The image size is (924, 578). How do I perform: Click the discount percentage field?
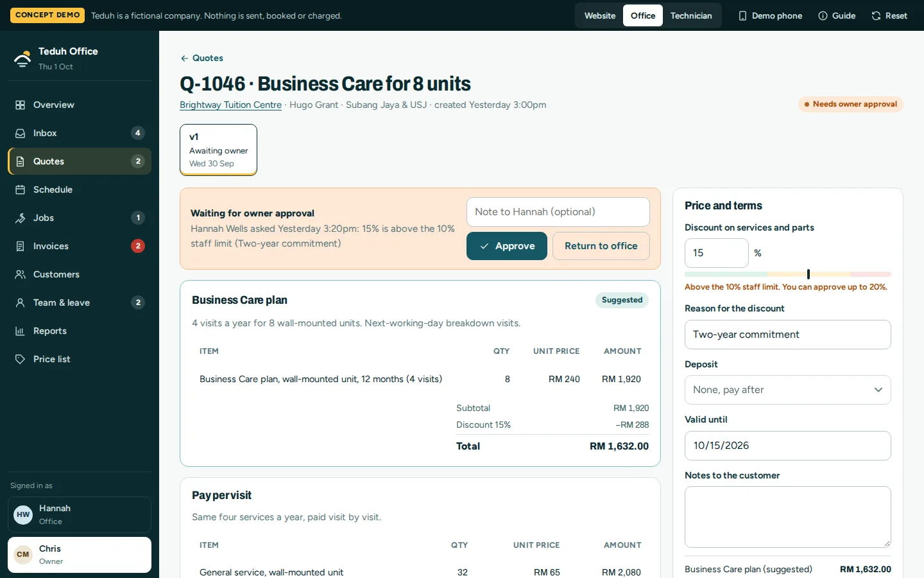[717, 253]
